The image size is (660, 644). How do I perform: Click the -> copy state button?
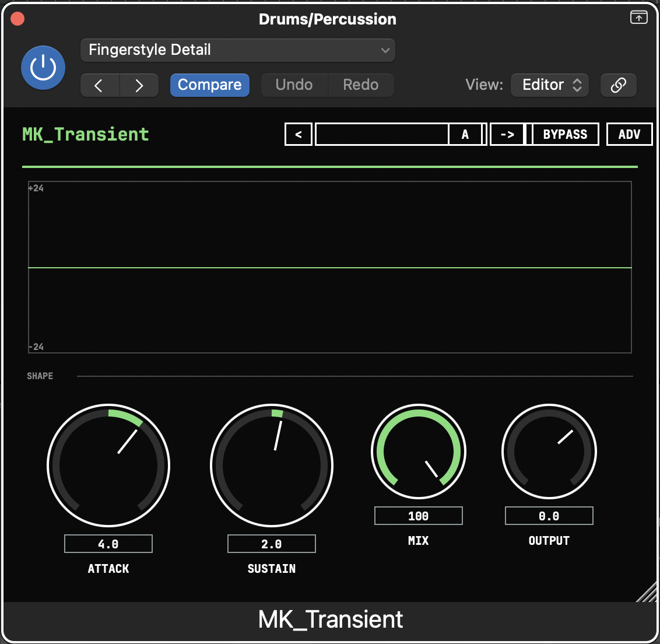507,134
